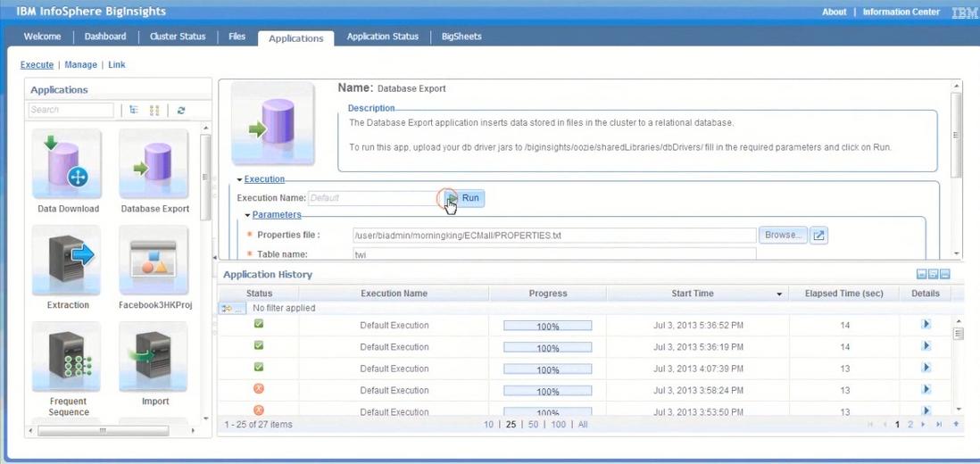The height and width of the screenshot is (464, 980).
Task: Switch to the BigSheets tab
Action: point(461,37)
